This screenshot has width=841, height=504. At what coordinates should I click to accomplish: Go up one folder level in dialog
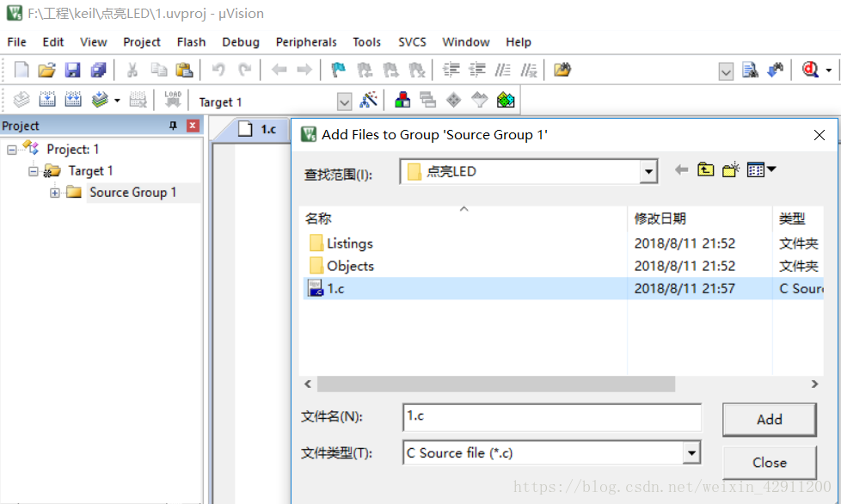tap(705, 170)
